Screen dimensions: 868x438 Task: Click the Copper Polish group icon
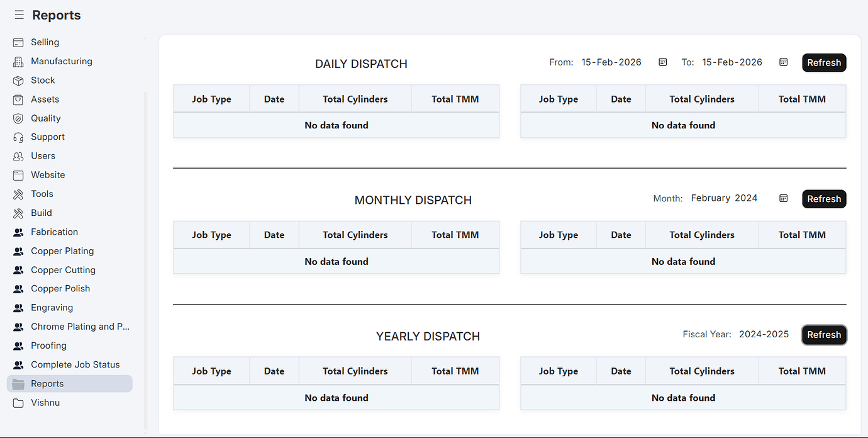tap(18, 289)
